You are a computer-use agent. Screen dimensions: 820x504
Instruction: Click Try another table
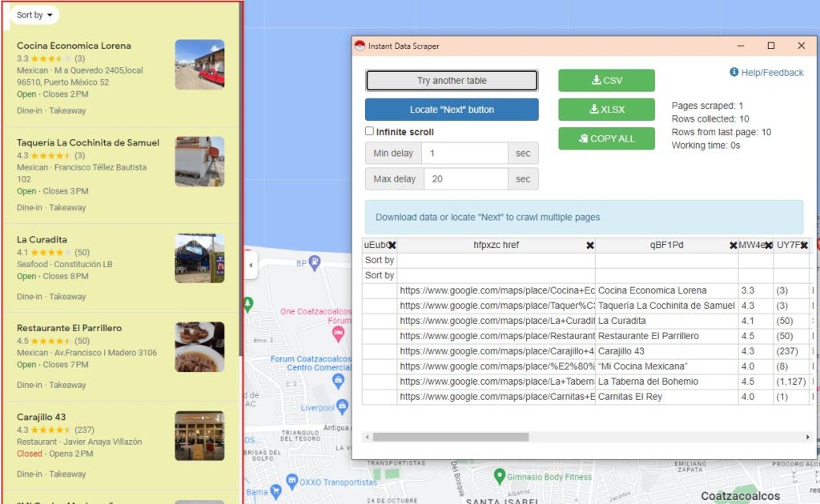pyautogui.click(x=452, y=81)
